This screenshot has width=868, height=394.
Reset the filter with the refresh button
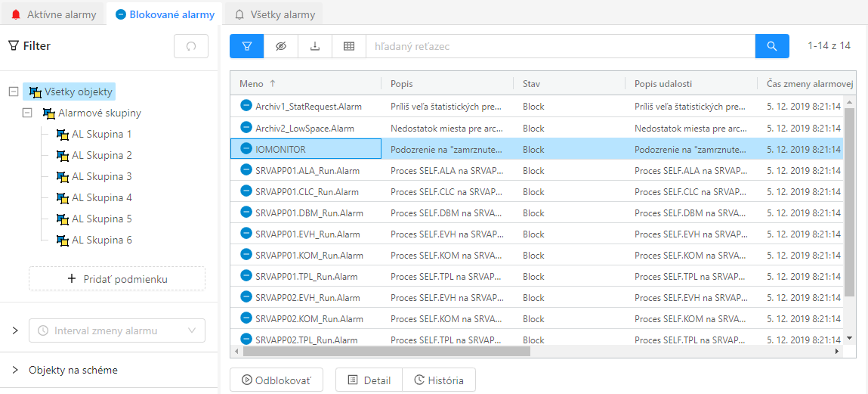click(191, 46)
